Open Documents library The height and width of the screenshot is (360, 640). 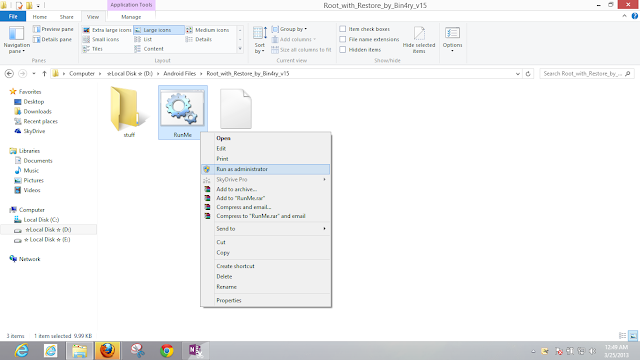38,160
